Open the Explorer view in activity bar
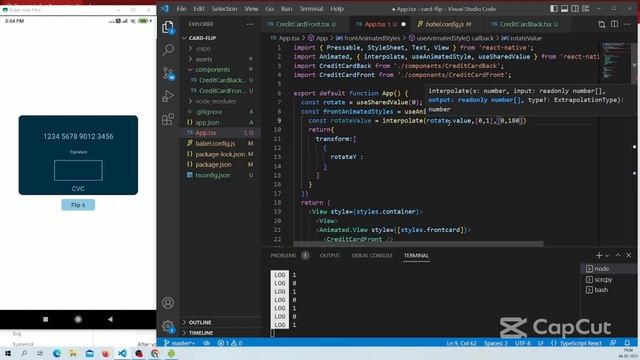The height and width of the screenshot is (360, 640). 168,27
